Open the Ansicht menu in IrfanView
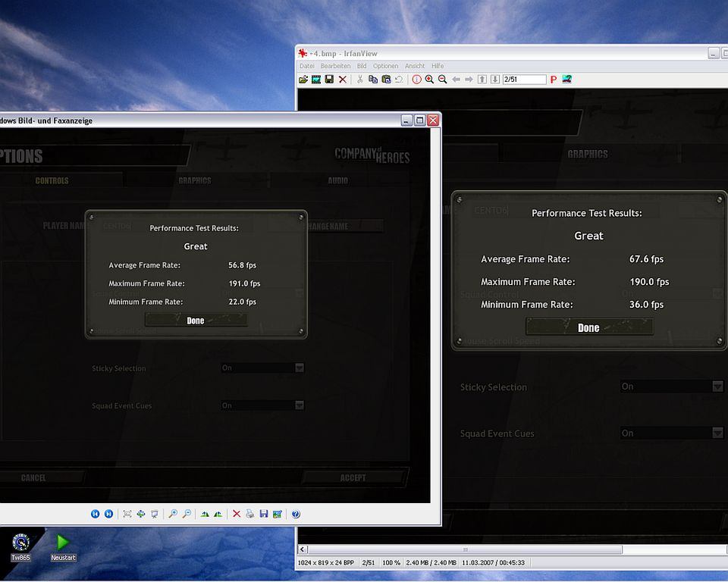728x582 pixels. pyautogui.click(x=415, y=66)
